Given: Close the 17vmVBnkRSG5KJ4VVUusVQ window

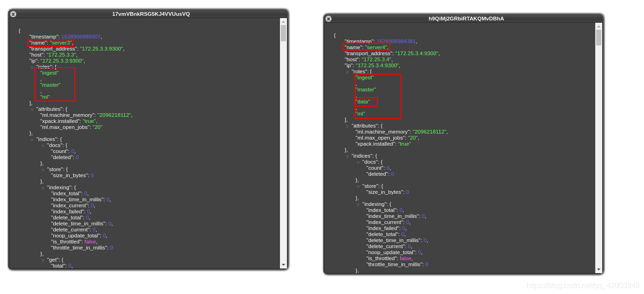Looking at the screenshot, I should (x=13, y=14).
